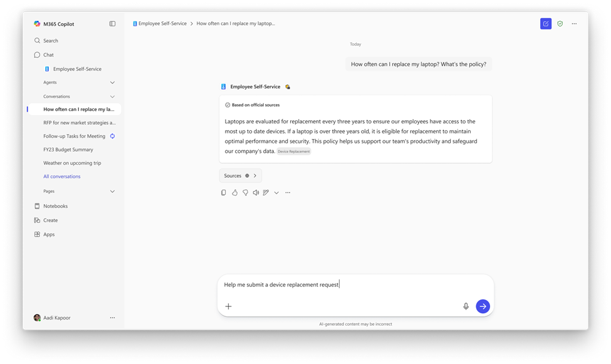This screenshot has width=611, height=364.
Task: Click Aadi Kapoor profile avatar
Action: (37, 318)
